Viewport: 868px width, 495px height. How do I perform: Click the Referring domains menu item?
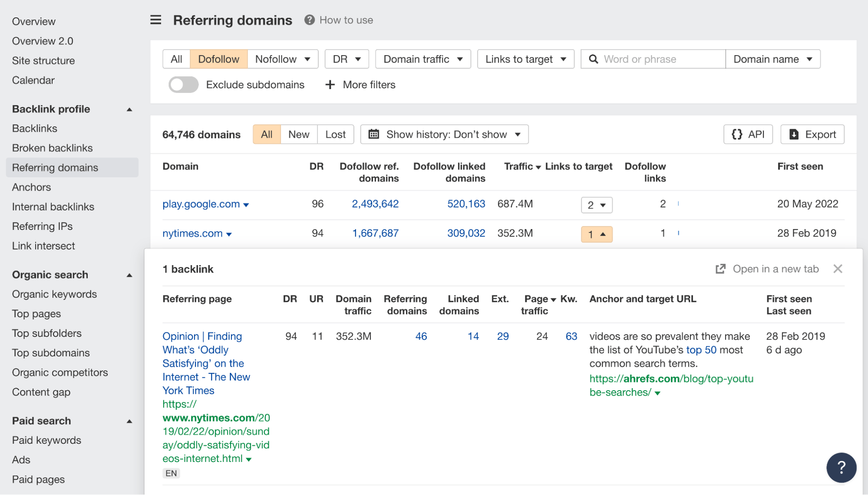click(55, 167)
